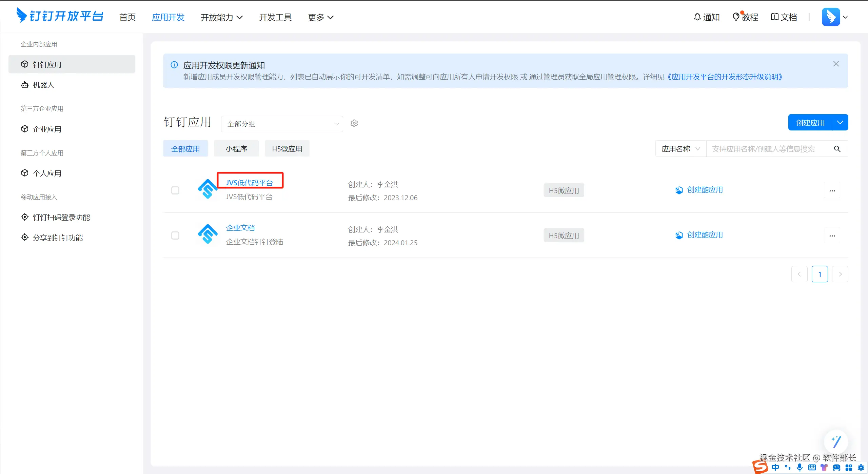This screenshot has width=868, height=474.
Task: Open the 应用名称 search type dropdown
Action: pos(680,149)
